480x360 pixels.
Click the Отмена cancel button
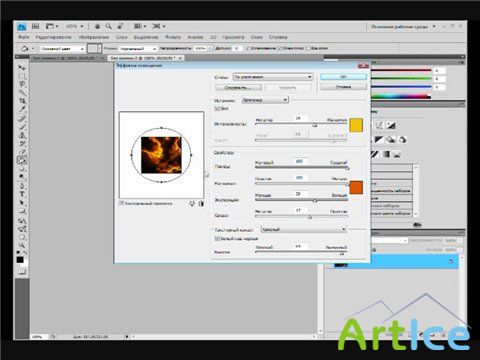click(343, 87)
